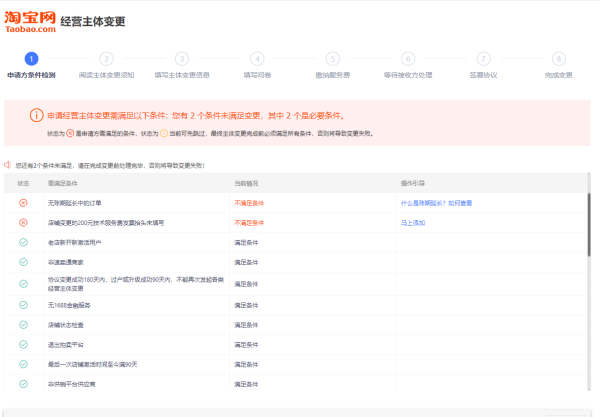This screenshot has height=417, width=600.
Task: Click step 8 circle 完成变更
Action: pyautogui.click(x=558, y=59)
